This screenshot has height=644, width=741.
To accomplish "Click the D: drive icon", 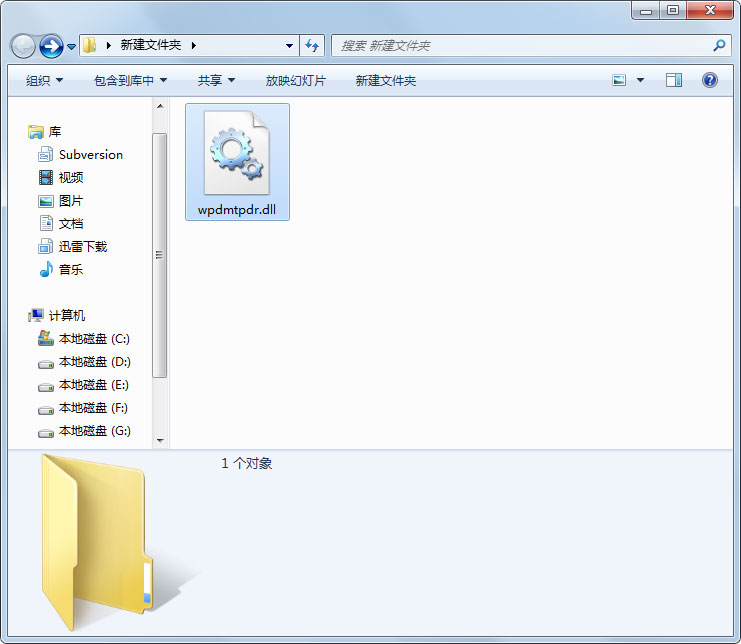I will (45, 364).
